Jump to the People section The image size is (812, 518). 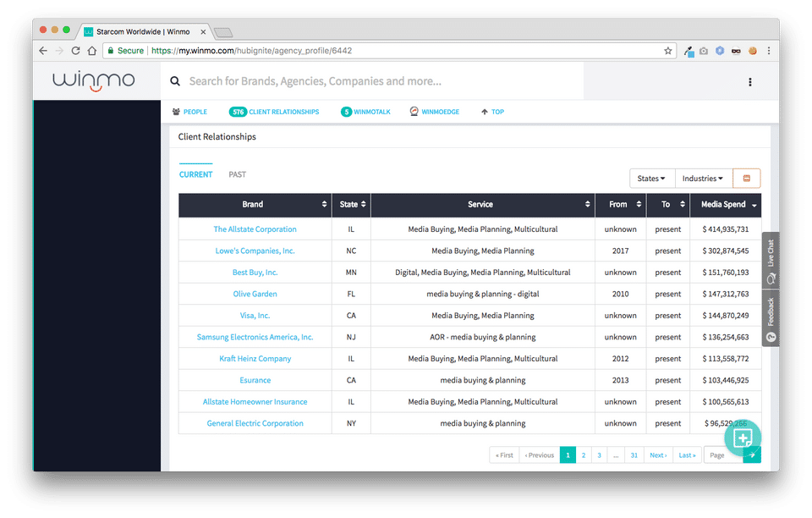point(189,112)
